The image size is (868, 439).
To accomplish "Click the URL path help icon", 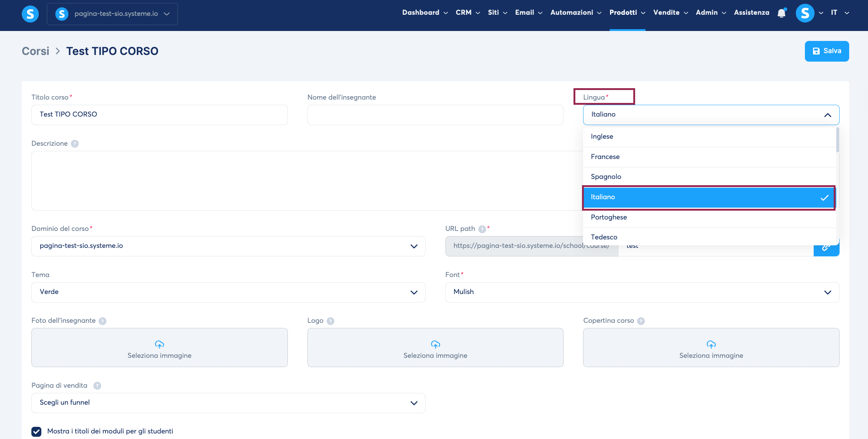I will (x=482, y=229).
